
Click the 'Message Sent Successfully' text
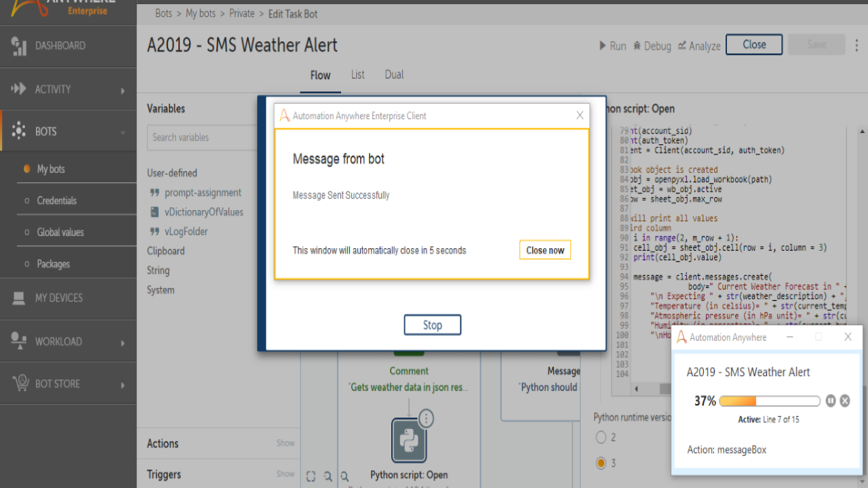pyautogui.click(x=341, y=195)
